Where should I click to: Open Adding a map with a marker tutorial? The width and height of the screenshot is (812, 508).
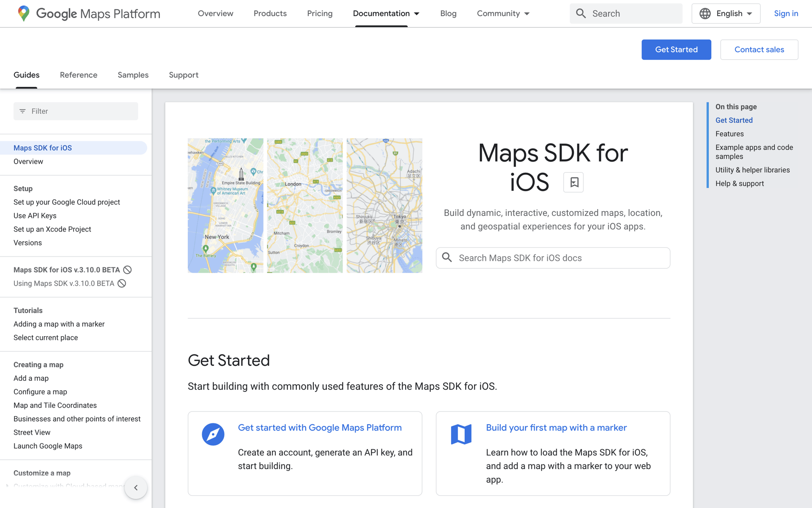coord(59,324)
